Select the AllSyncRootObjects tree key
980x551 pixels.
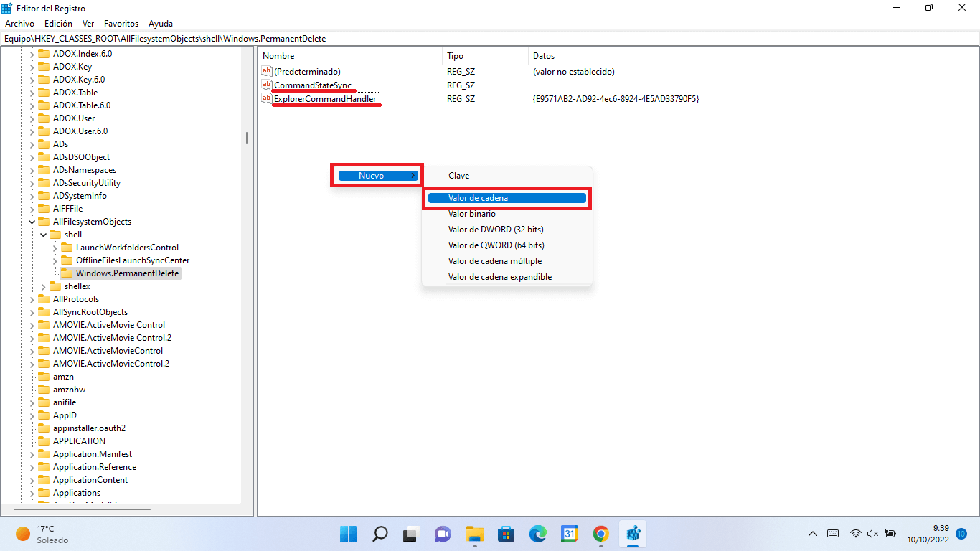[90, 312]
